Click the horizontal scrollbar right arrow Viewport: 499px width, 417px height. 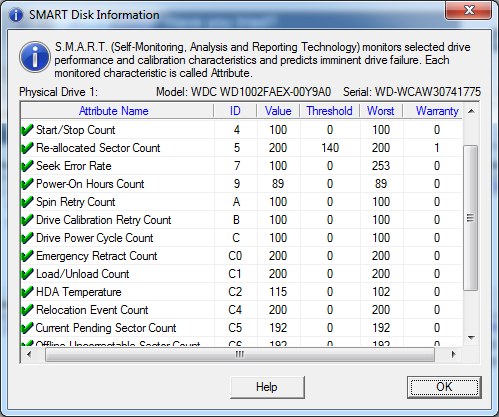(x=453, y=354)
